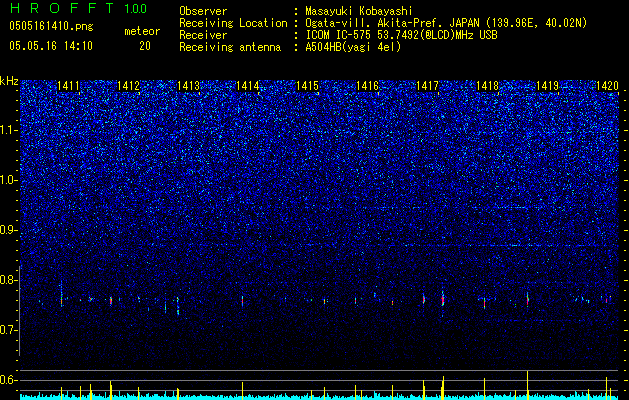
Task: Click antenna value A504HB(yagi 4el)
Action: pyautogui.click(x=353, y=47)
